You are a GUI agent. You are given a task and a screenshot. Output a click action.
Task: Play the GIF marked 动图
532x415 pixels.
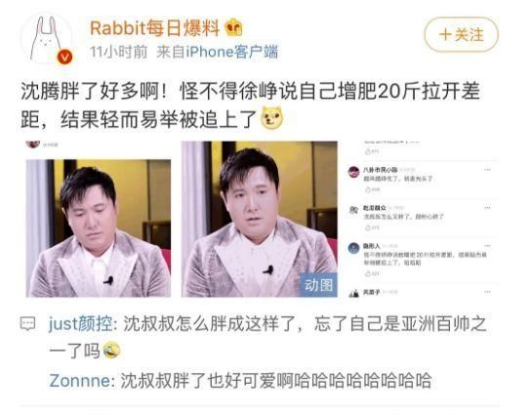[260, 219]
